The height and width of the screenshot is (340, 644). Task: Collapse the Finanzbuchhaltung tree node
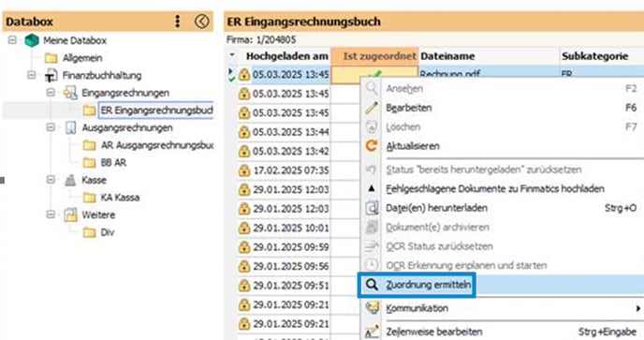pos(32,75)
